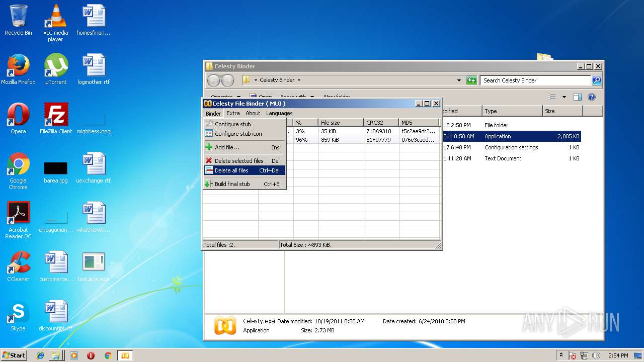Show hidden system tray icons

pyautogui.click(x=561, y=355)
